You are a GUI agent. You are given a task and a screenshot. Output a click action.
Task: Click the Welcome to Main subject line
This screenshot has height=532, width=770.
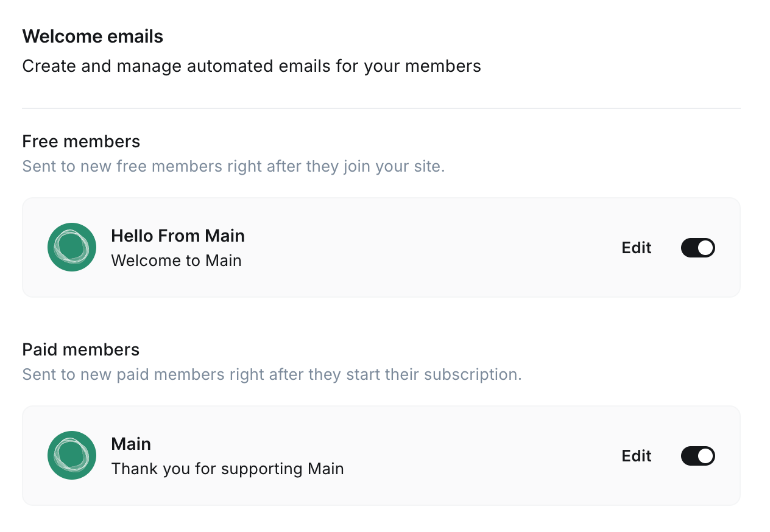(x=176, y=261)
